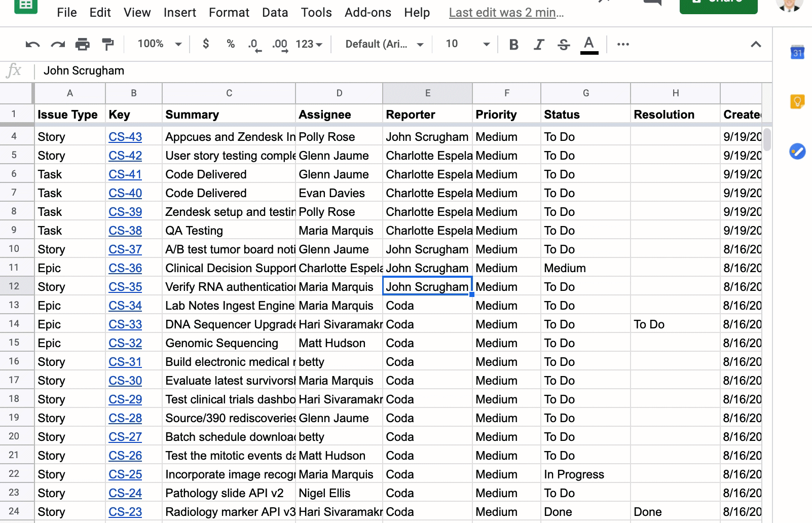Viewport: 812px width, 523px height.
Task: Open the CS-43 issue link
Action: pyautogui.click(x=125, y=137)
